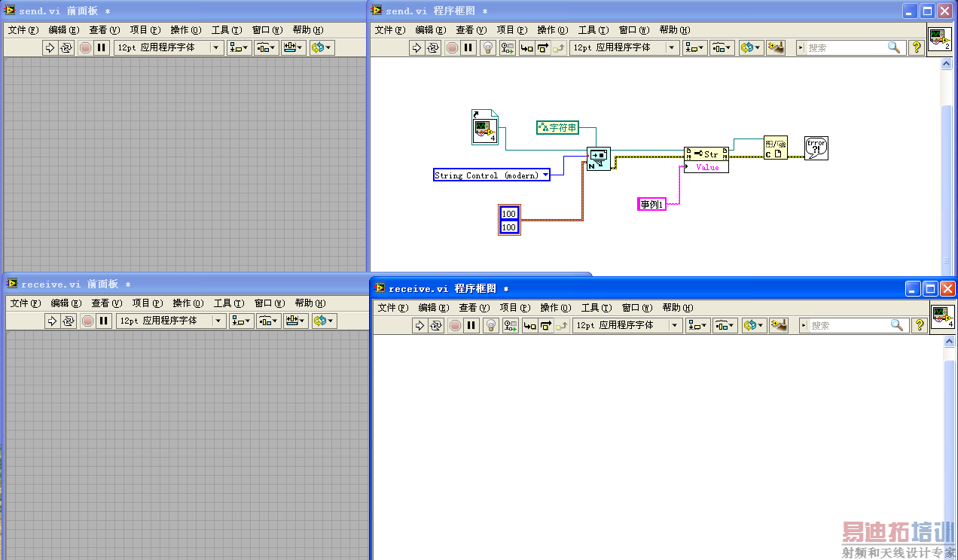Toggle retain wire values in send.vi diagram
Screen dimensions: 958x560
(508, 47)
